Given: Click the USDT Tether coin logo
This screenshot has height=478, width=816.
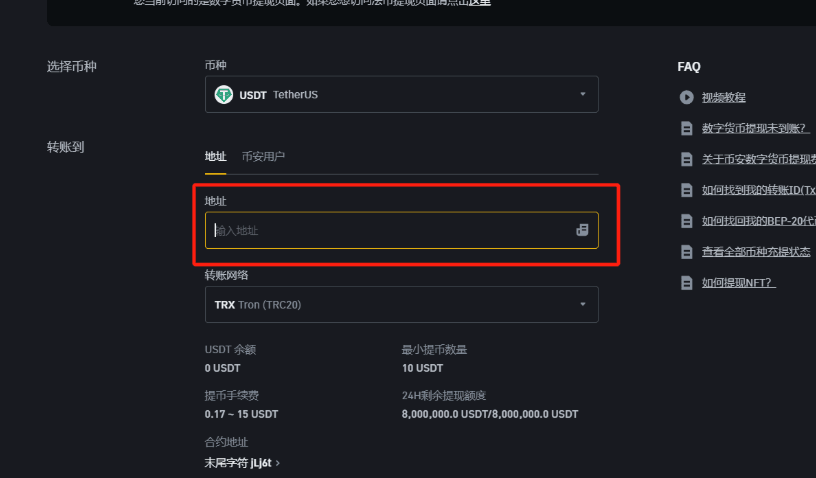Looking at the screenshot, I should [x=224, y=95].
